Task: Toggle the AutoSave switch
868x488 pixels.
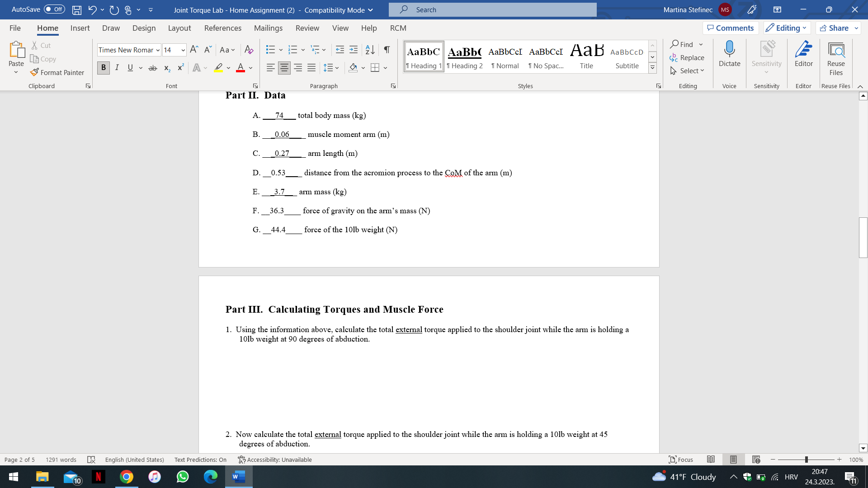Action: pos(54,9)
